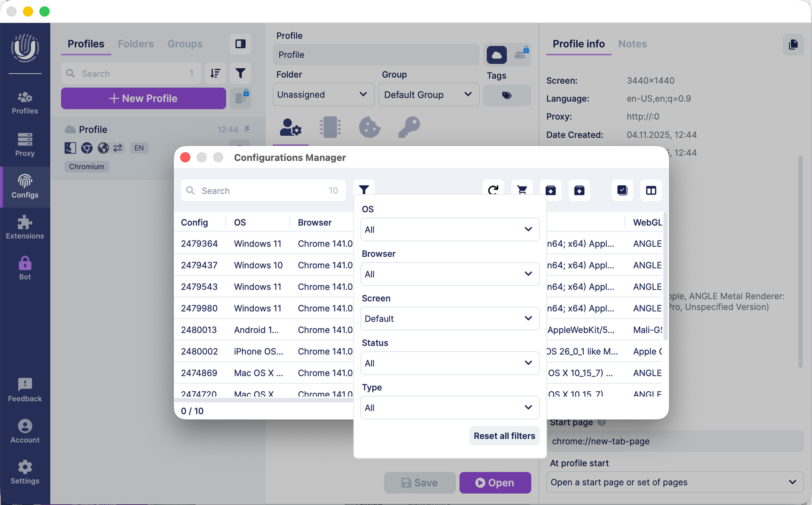The width and height of the screenshot is (812, 505).
Task: Toggle select-all checkbox icon in config toolbar
Action: [x=622, y=190]
